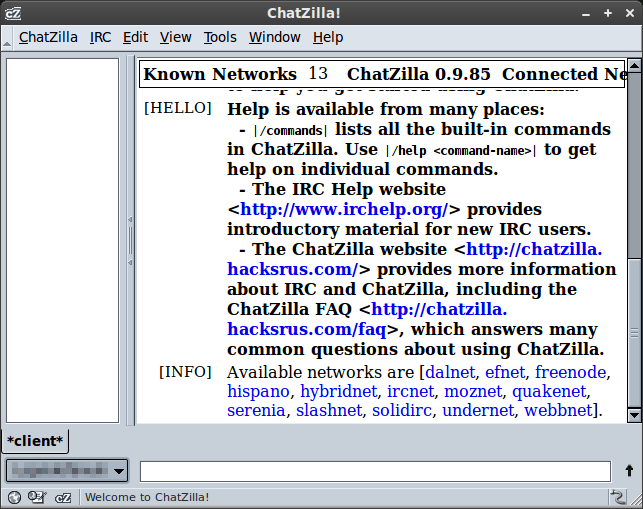Click the [HELLO] message label
This screenshot has height=509, width=643.
point(178,108)
